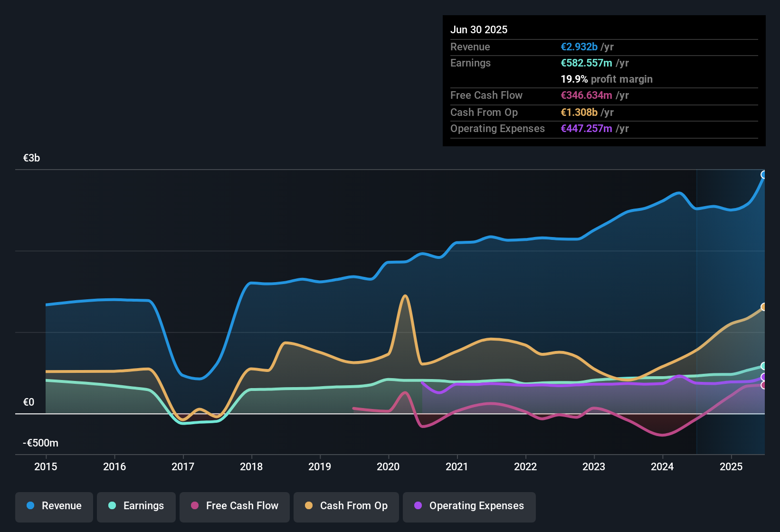Click the €2.932b Revenue value in the tooltip

click(579, 47)
